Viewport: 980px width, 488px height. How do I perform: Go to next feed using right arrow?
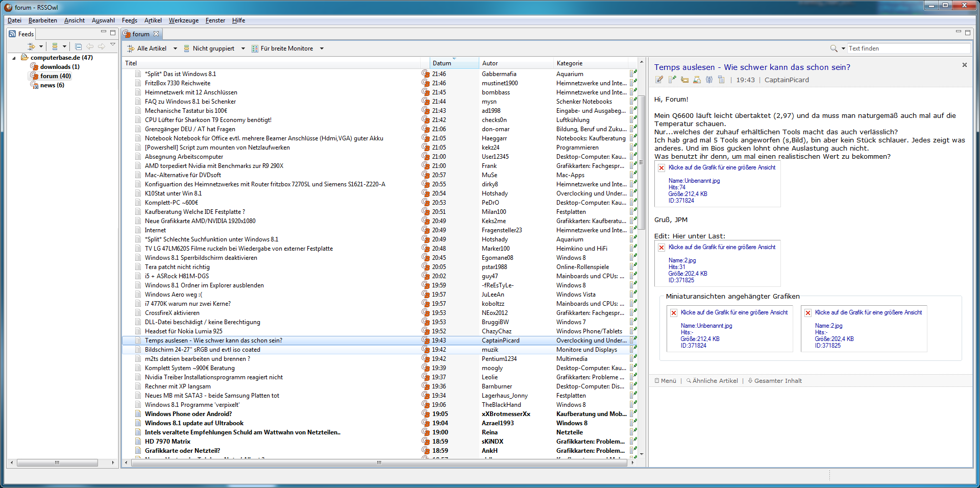pyautogui.click(x=102, y=46)
